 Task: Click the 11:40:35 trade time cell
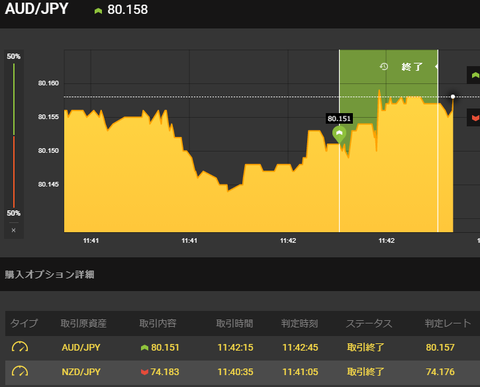pyautogui.click(x=235, y=372)
